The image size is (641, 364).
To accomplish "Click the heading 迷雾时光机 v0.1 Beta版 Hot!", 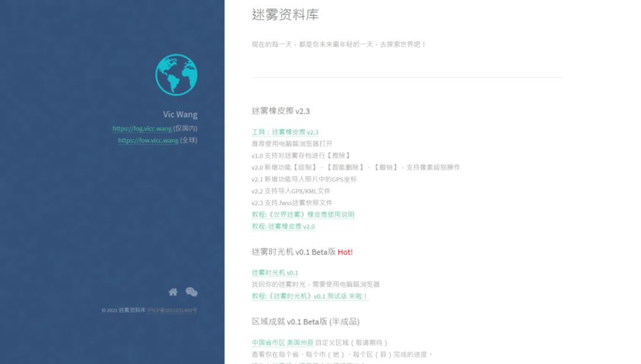I will tap(302, 252).
